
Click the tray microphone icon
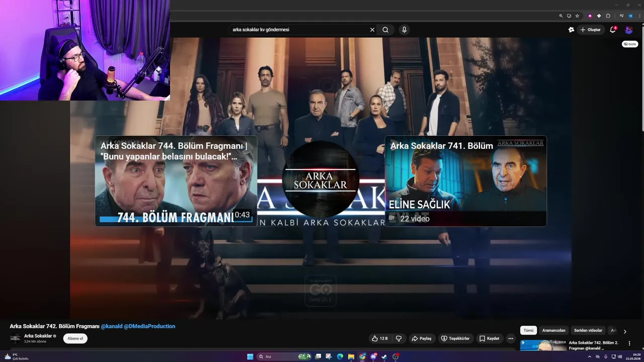click(x=606, y=356)
